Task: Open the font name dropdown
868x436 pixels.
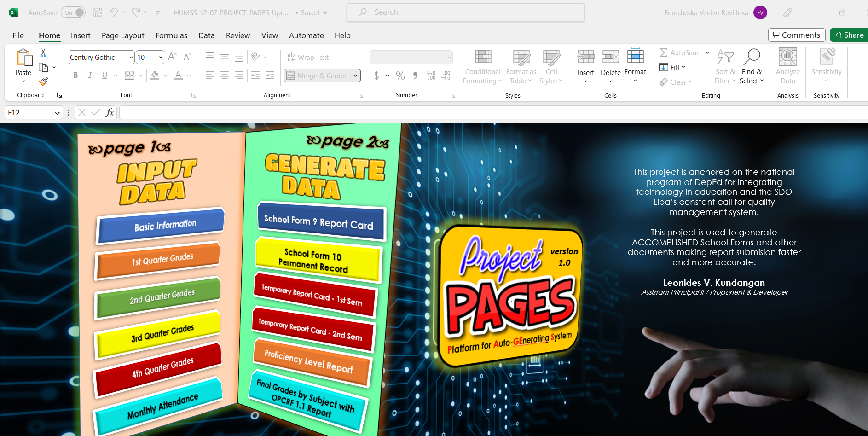Action: (131, 57)
